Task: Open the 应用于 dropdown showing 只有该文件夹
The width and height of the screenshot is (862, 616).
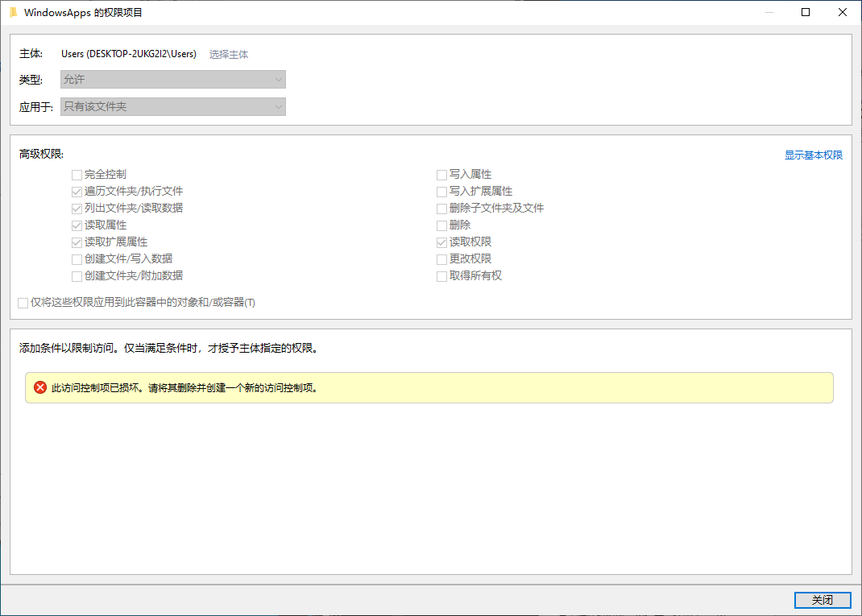Action: (x=172, y=106)
